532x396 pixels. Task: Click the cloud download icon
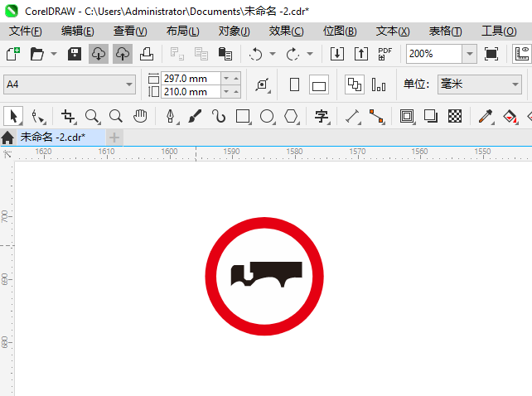[99, 54]
